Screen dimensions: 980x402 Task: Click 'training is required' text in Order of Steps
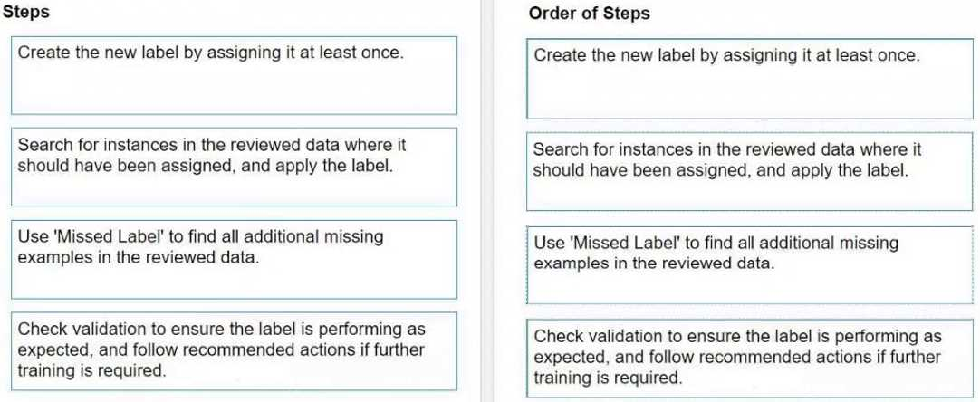[608, 378]
